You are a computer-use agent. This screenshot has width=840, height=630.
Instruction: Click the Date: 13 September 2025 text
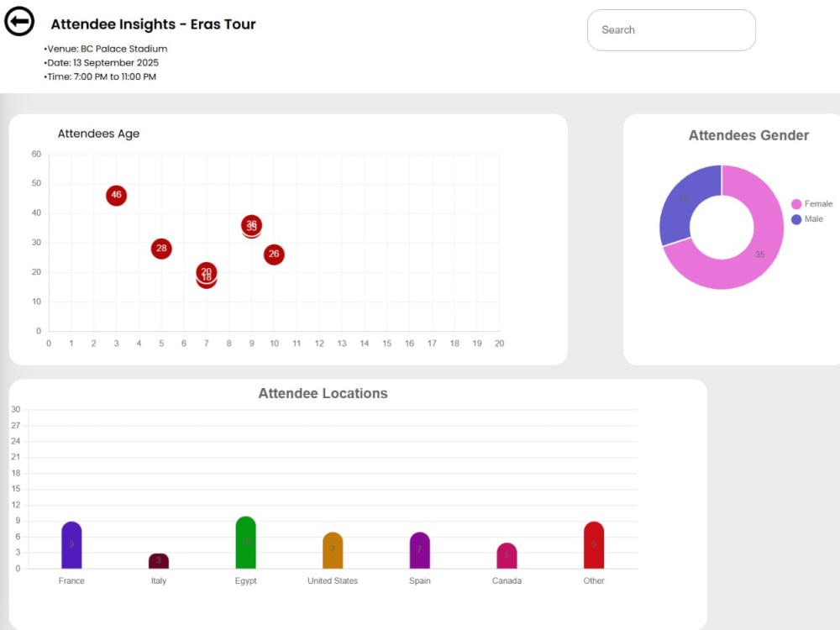102,63
